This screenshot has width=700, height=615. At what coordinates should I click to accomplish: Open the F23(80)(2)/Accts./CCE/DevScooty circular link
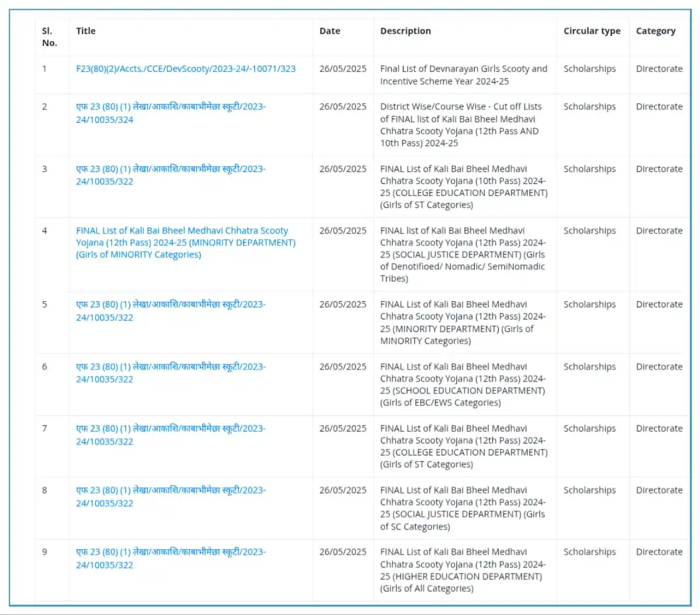[x=186, y=69]
